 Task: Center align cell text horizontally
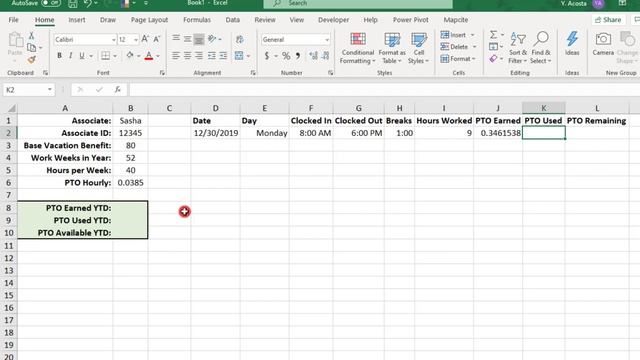click(x=187, y=56)
